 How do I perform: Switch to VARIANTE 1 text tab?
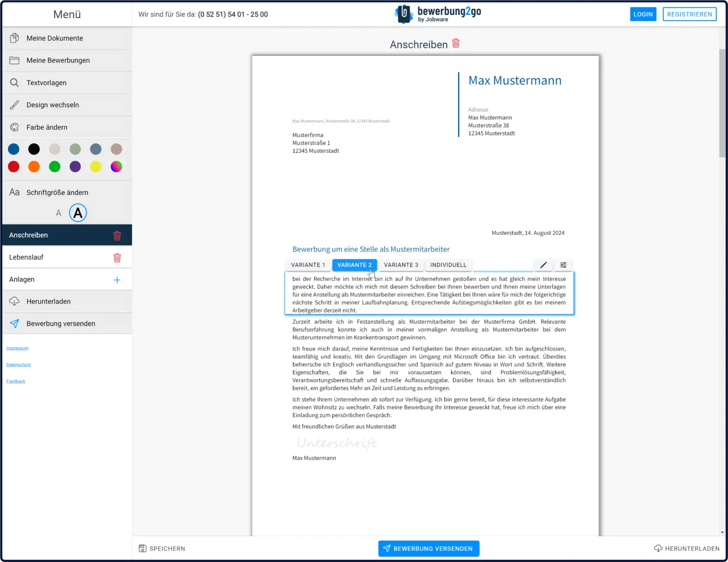[308, 265]
